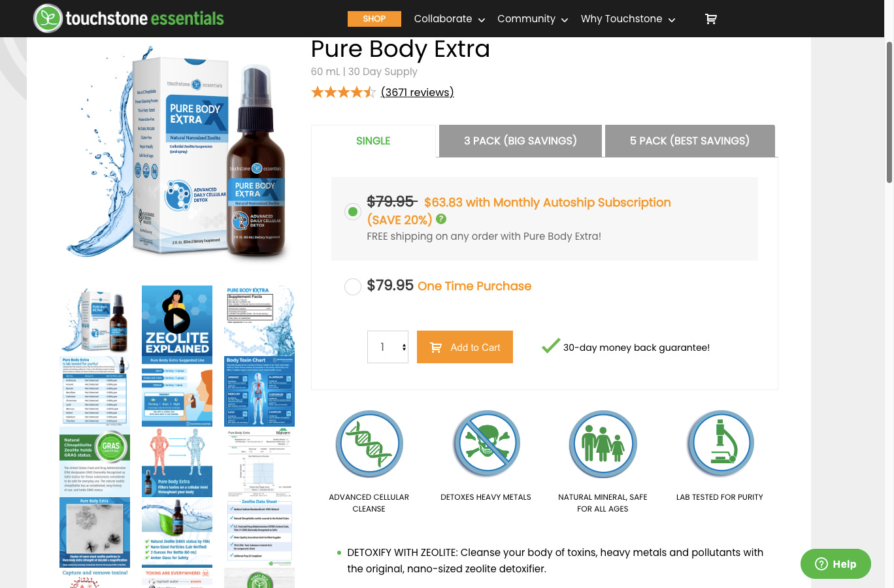Click the Touchstone Essentials leaf logo
The width and height of the screenshot is (894, 588).
tap(48, 18)
